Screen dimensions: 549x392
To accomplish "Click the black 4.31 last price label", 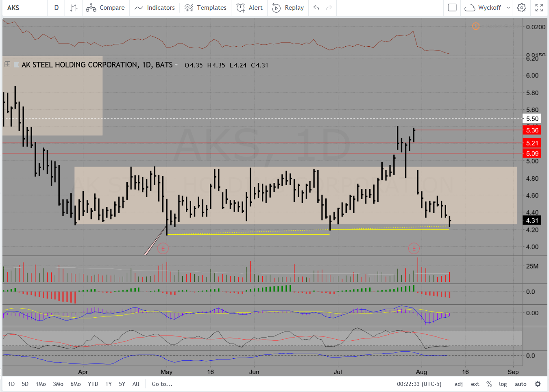I will [532, 220].
